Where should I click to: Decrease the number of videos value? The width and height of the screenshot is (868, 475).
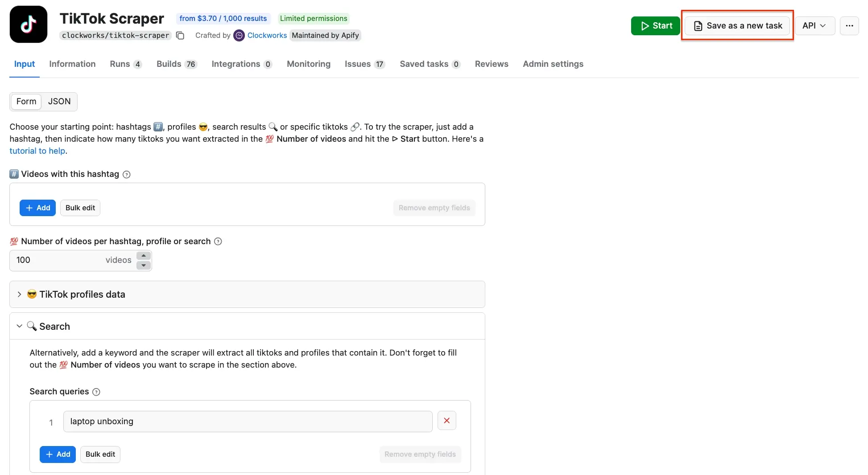[144, 266]
